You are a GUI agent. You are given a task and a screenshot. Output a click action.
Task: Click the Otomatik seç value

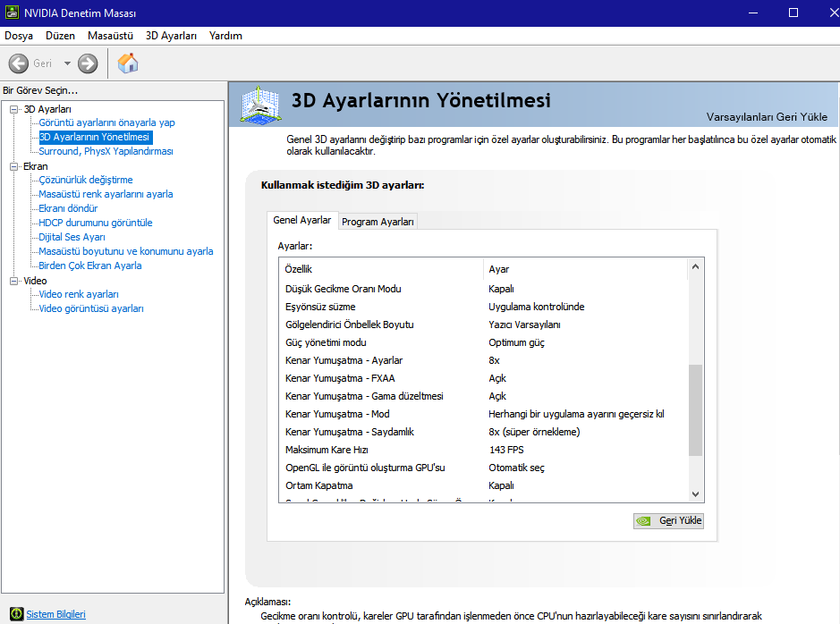pyautogui.click(x=516, y=468)
